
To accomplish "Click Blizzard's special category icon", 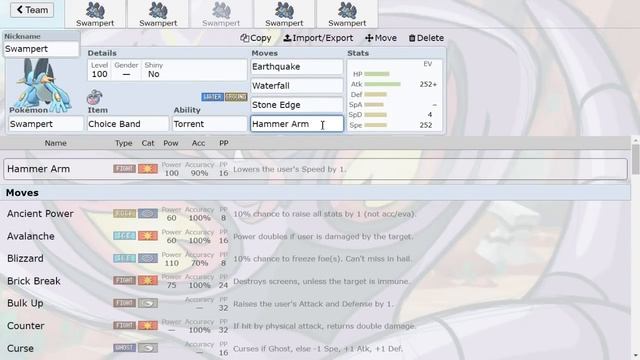I will point(148,259).
